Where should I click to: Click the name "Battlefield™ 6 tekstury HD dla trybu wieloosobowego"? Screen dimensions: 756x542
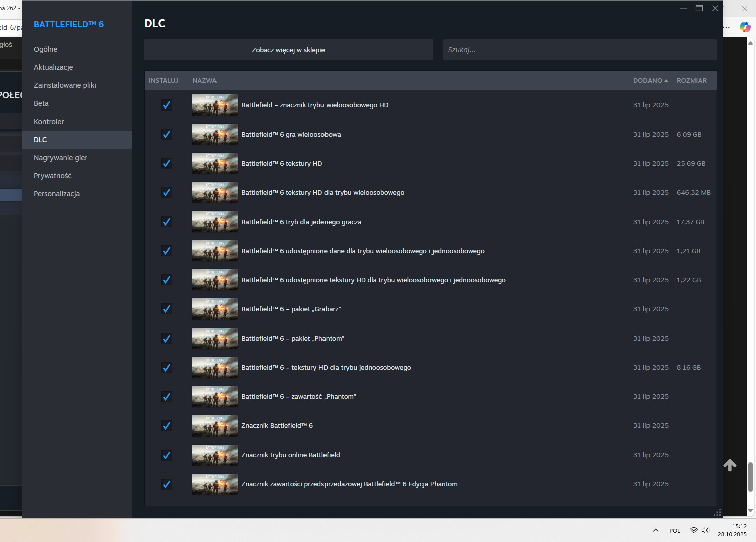pyautogui.click(x=323, y=192)
